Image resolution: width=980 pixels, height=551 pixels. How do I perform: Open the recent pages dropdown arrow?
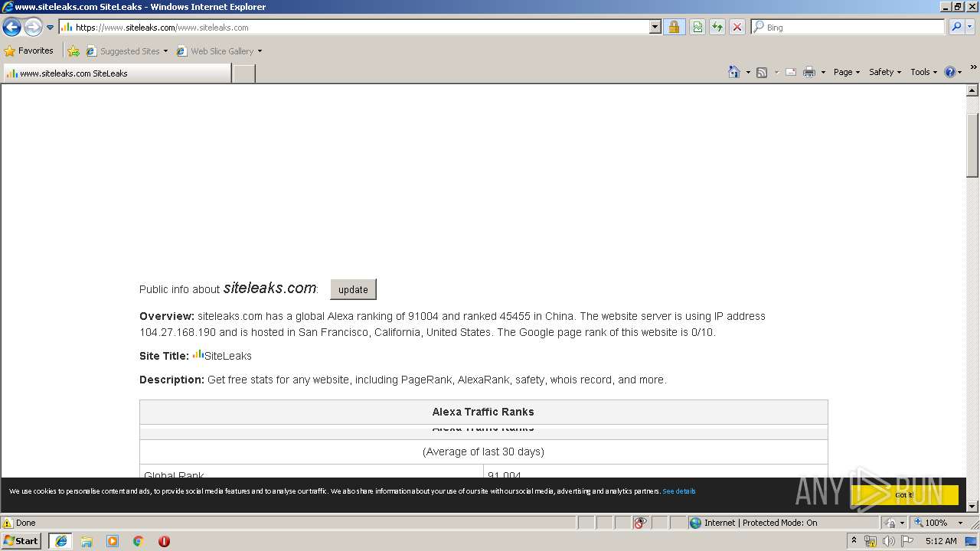[x=51, y=28]
